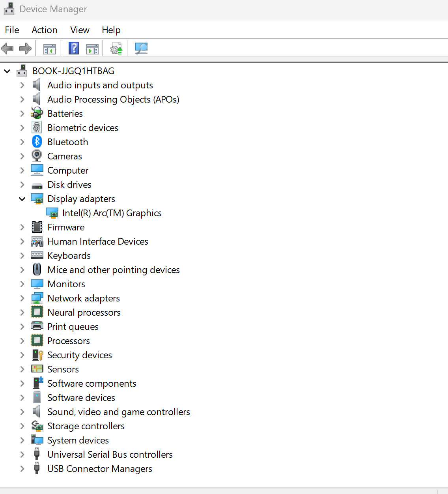This screenshot has width=448, height=494.
Task: Select the Security devices label
Action: [80, 355]
